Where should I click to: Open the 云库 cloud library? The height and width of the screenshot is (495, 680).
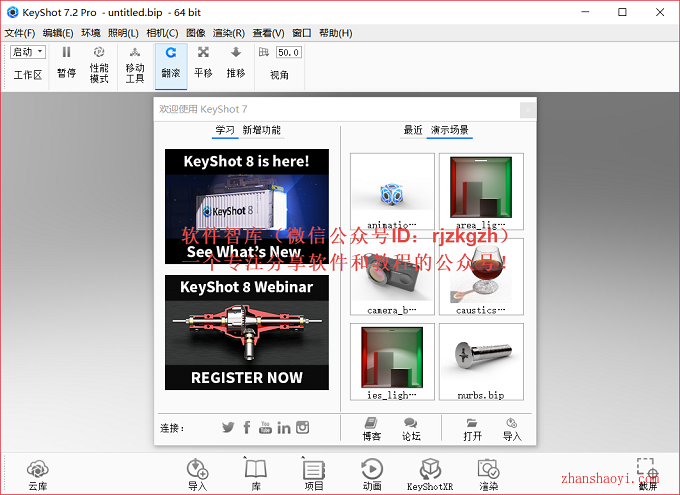(x=38, y=475)
